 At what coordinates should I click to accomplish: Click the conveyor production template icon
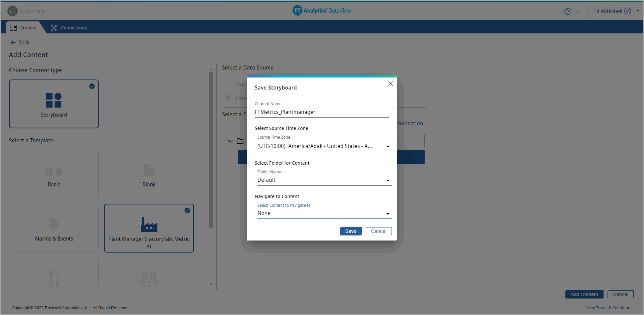tap(149, 278)
